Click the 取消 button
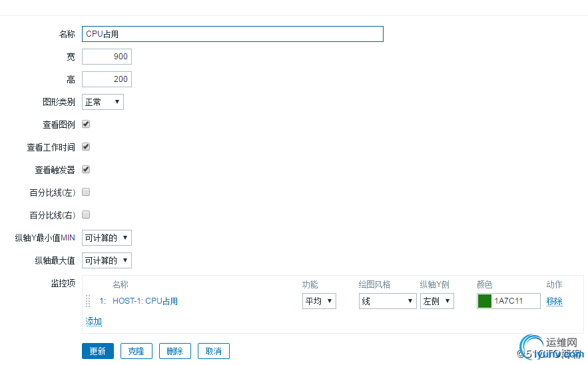 point(214,351)
